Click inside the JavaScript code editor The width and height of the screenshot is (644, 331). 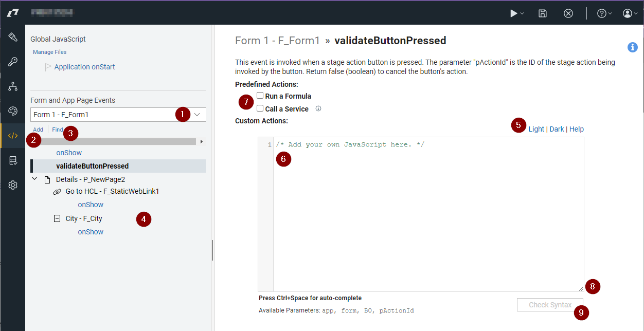point(427,216)
